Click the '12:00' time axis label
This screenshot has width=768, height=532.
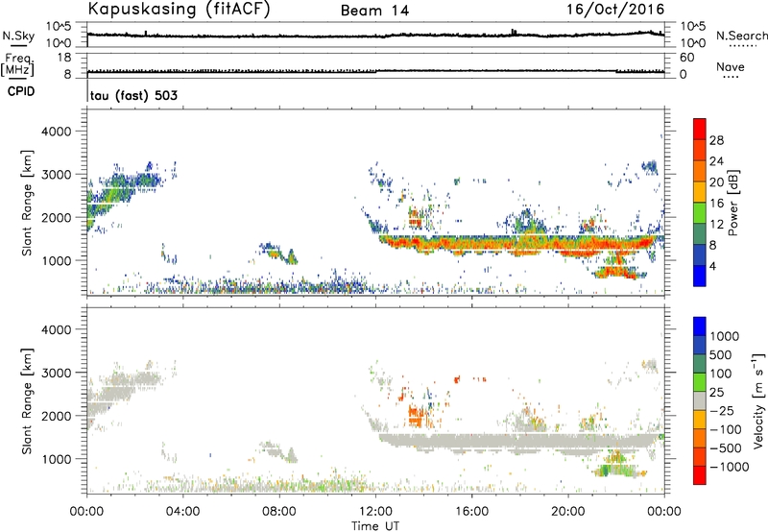coord(375,512)
